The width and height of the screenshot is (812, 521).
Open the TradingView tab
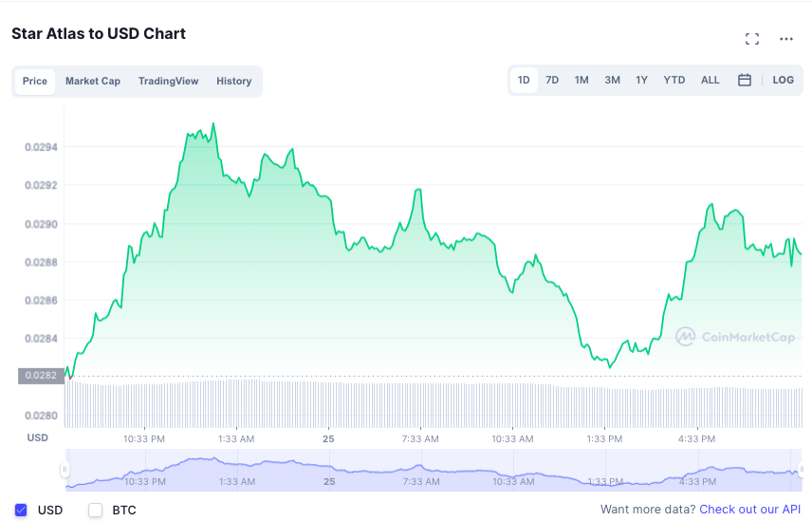coord(168,82)
